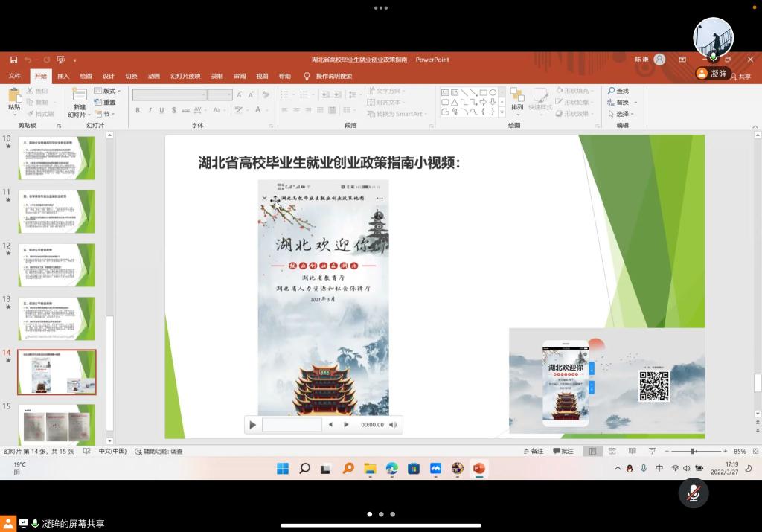Switch to the Slide Show ribbon tab
The width and height of the screenshot is (762, 532).
point(185,76)
